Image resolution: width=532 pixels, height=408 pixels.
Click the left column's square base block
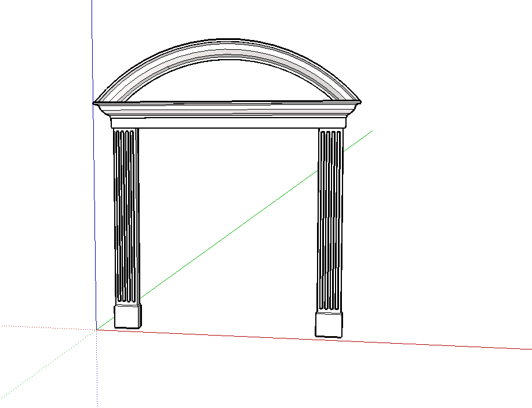127,316
